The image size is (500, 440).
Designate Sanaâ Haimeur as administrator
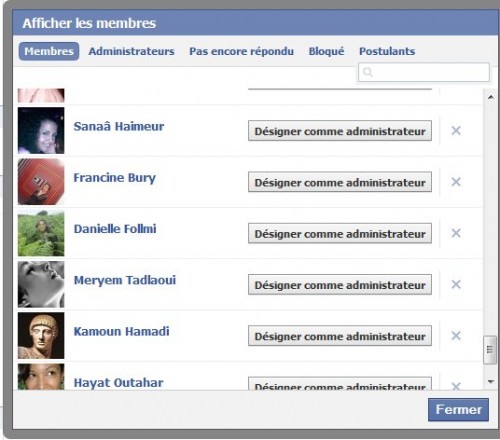(x=340, y=131)
